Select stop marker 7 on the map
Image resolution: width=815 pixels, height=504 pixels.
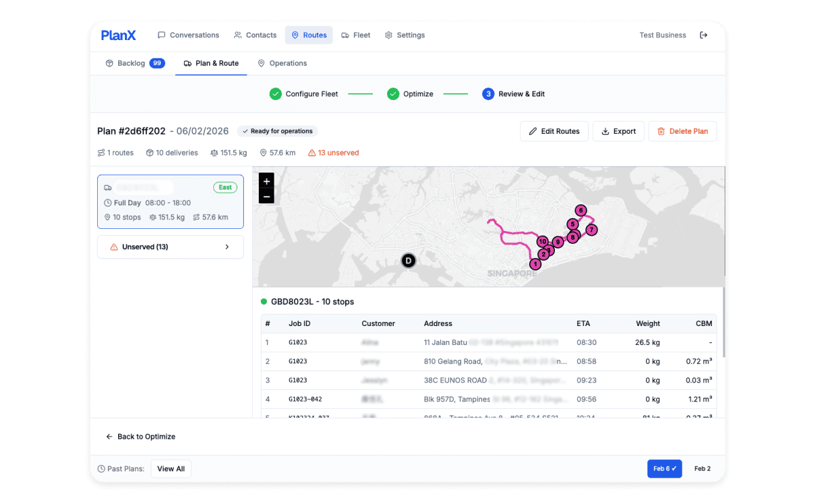(x=592, y=230)
